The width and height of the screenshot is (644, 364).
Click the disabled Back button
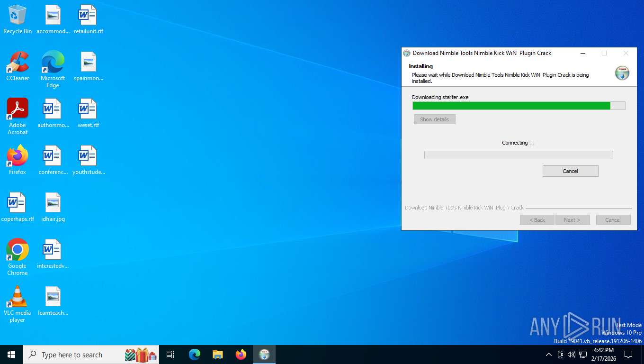(537, 220)
